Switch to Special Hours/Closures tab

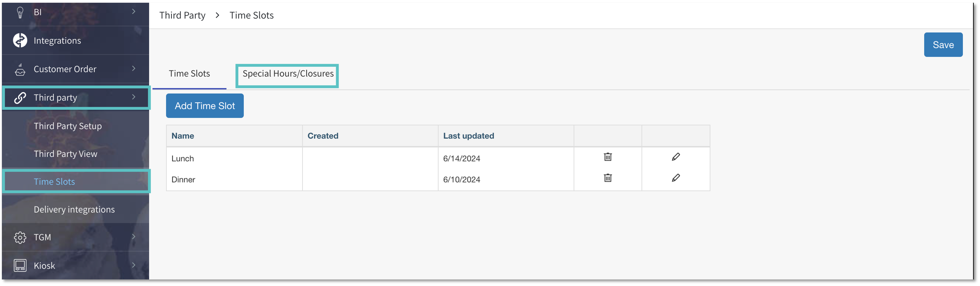point(288,74)
